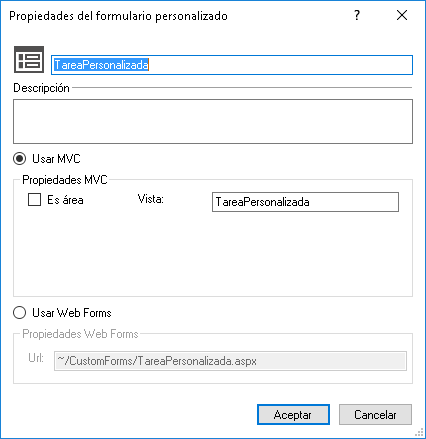
Task: Click the Descripción section label
Action: click(x=41, y=88)
